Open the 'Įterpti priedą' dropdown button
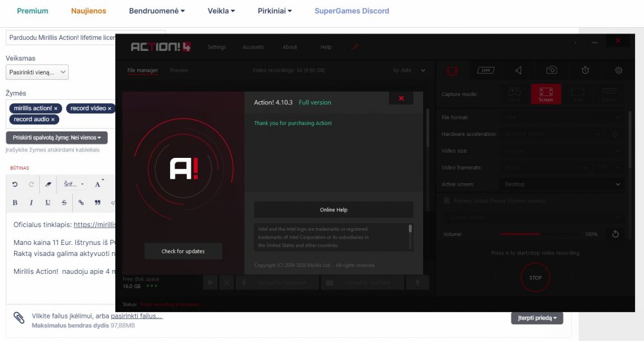This screenshot has width=644, height=341. pos(537,318)
